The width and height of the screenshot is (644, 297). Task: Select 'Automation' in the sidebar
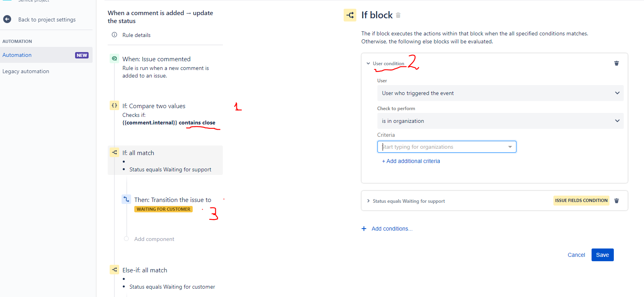17,55
